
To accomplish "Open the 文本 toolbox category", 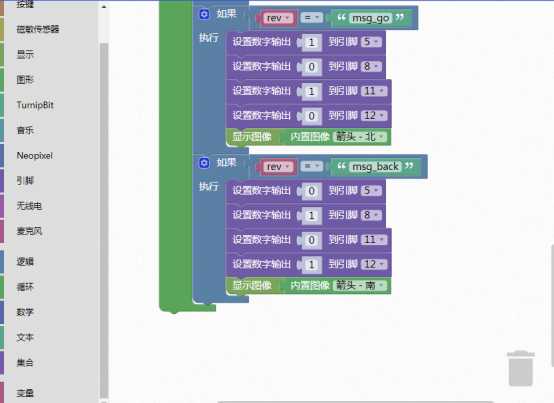I will coord(25,337).
